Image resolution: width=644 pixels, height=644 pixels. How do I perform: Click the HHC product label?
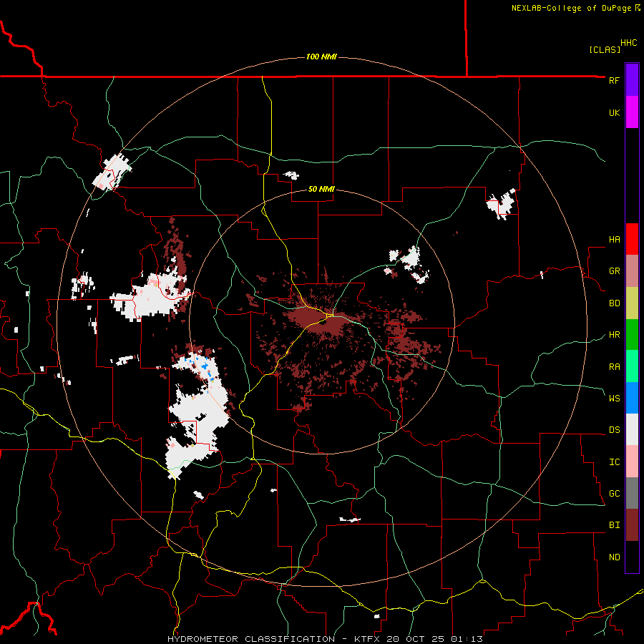point(629,43)
